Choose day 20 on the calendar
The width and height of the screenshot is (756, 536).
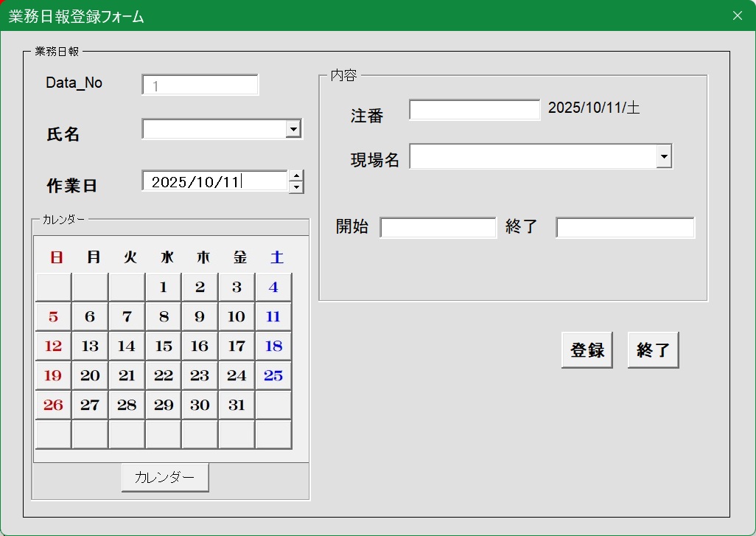point(90,376)
